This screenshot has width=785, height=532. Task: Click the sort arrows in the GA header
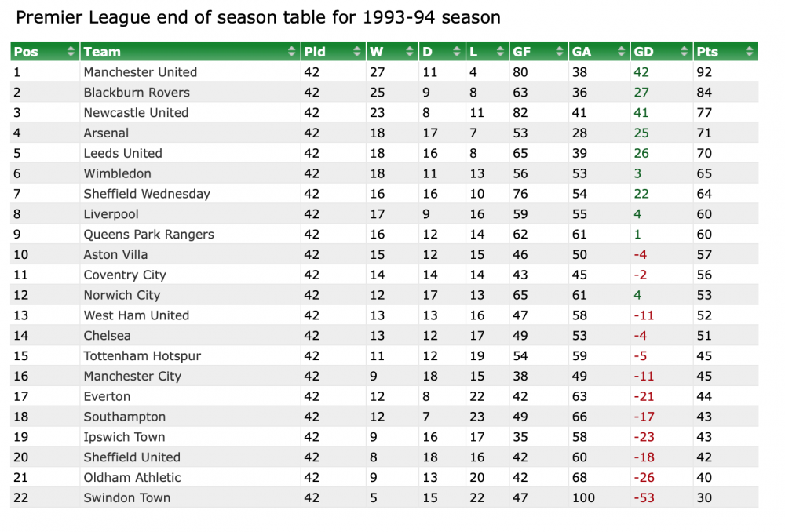622,52
